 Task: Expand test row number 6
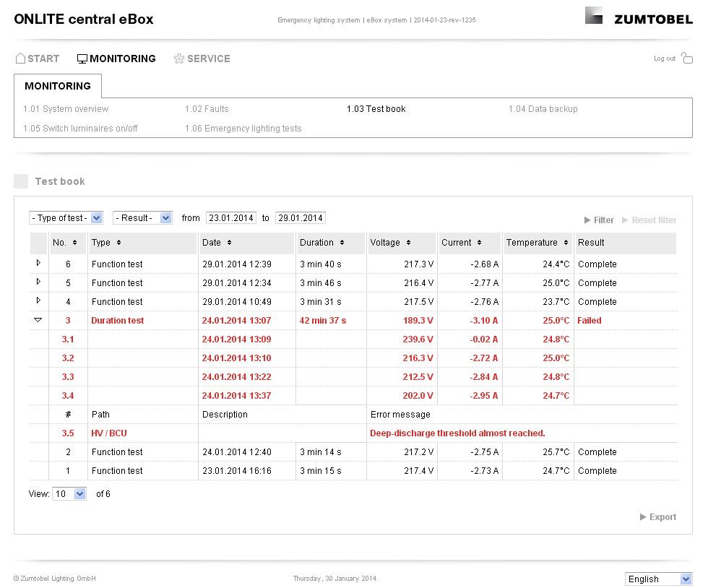coord(38,263)
